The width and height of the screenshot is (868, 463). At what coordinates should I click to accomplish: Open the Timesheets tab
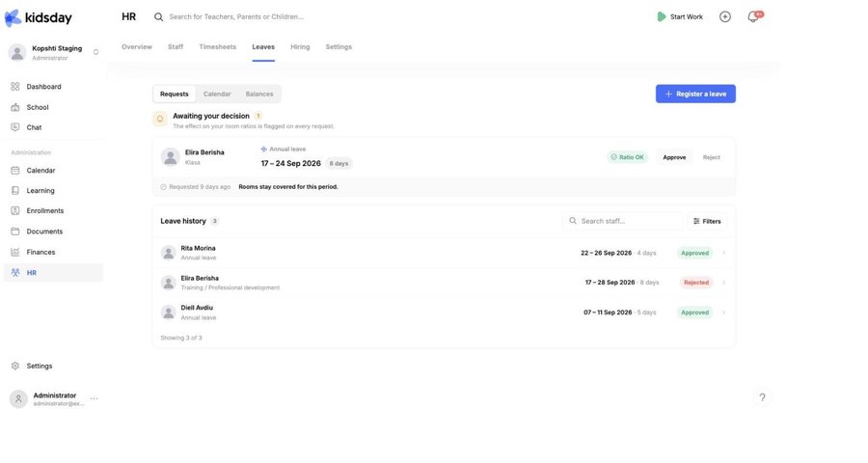(218, 47)
